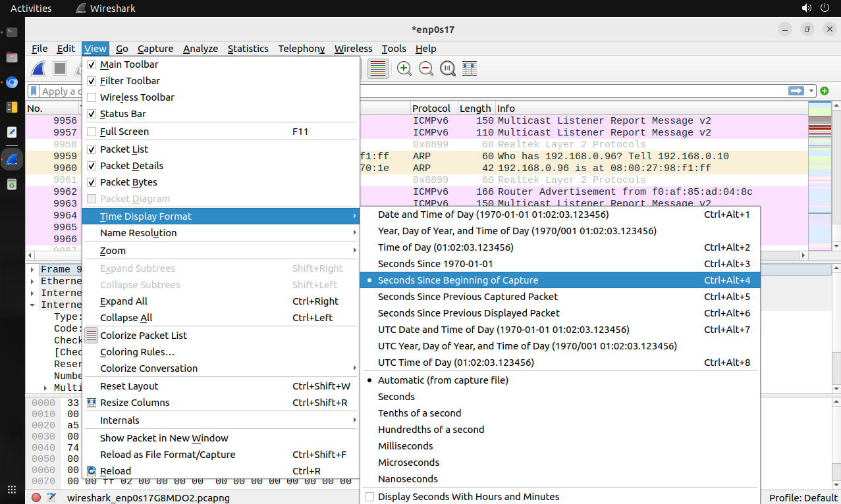Click the zoom out magnifier toolbar icon

click(426, 68)
